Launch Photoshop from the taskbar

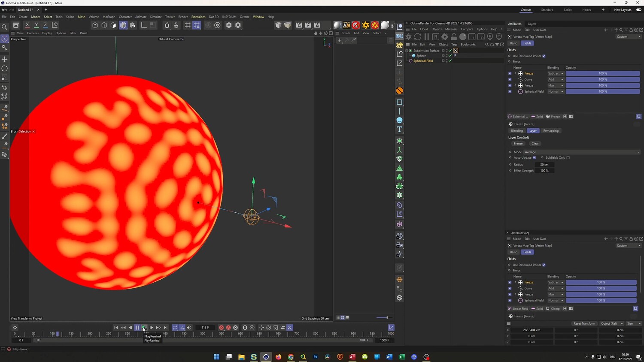pyautogui.click(x=316, y=357)
